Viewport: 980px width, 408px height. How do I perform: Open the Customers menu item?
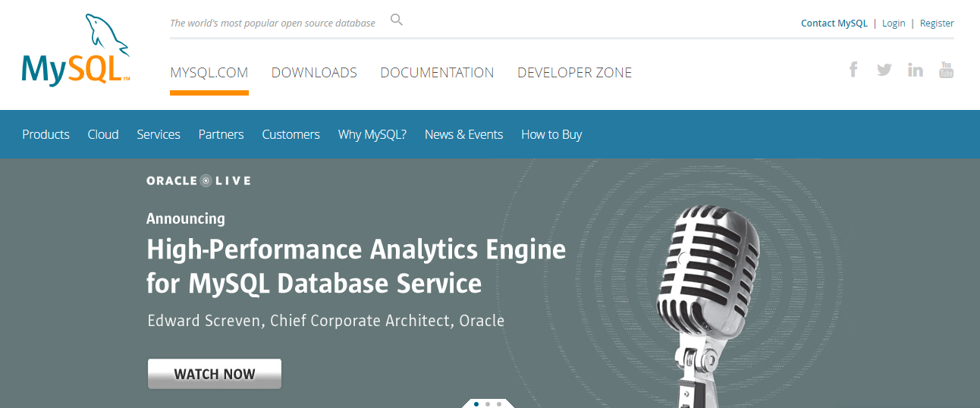click(x=291, y=134)
